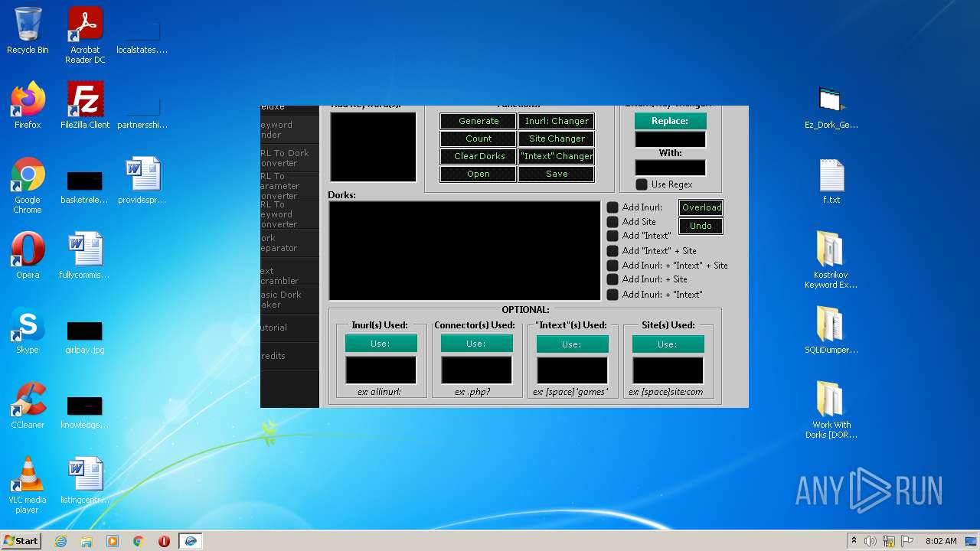Select the fullycommis Word document icon
The height and width of the screenshot is (551, 980).
85,256
